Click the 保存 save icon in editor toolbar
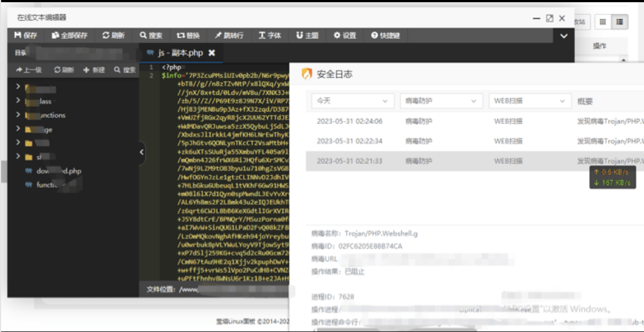 tap(18, 35)
